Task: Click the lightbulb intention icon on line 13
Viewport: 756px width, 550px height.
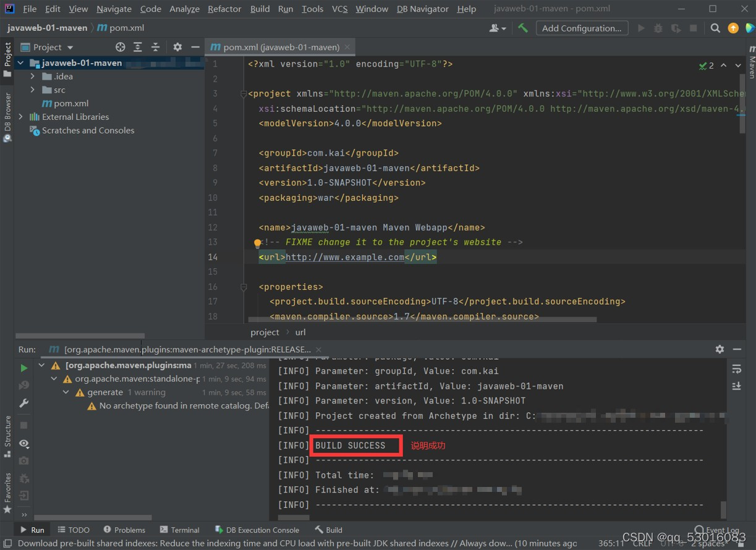Action: (258, 243)
